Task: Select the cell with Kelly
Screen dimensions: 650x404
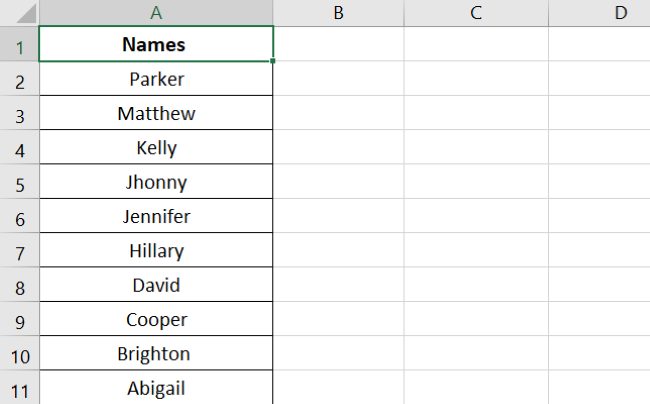Action: [156, 148]
